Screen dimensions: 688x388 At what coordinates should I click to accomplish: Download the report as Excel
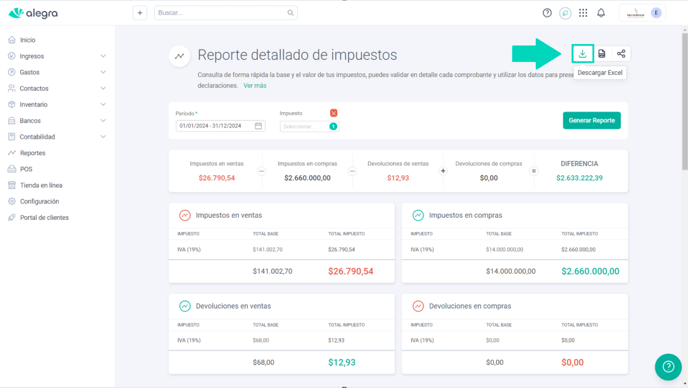[583, 54]
